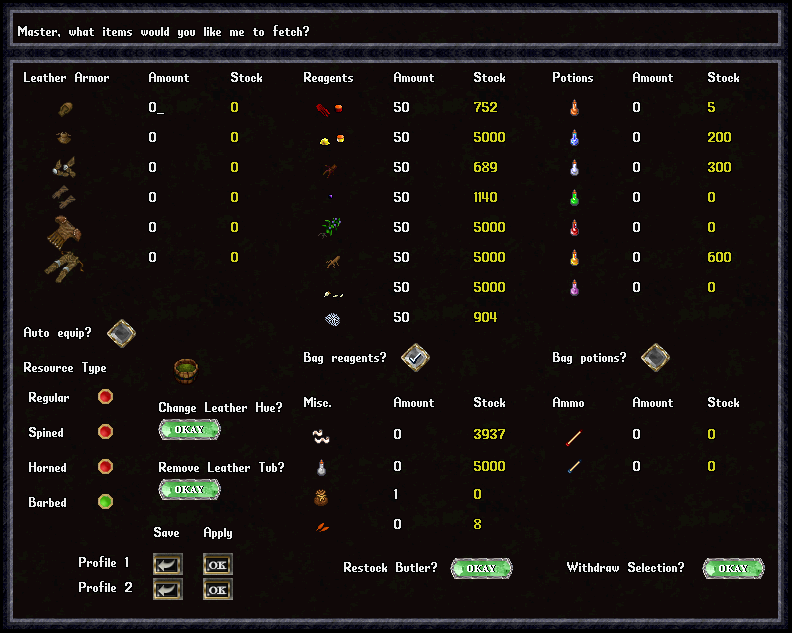This screenshot has height=633, width=792.
Task: Click the purple potion icon
Action: click(x=574, y=287)
